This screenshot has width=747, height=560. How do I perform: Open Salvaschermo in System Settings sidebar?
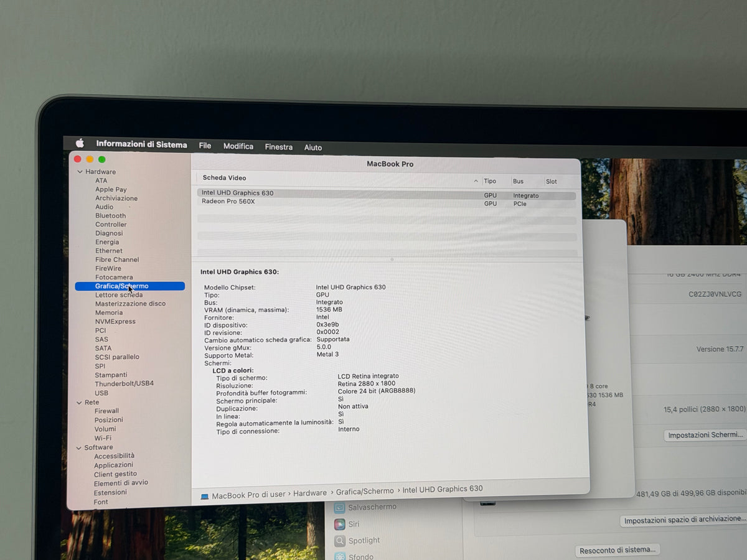coord(372,507)
